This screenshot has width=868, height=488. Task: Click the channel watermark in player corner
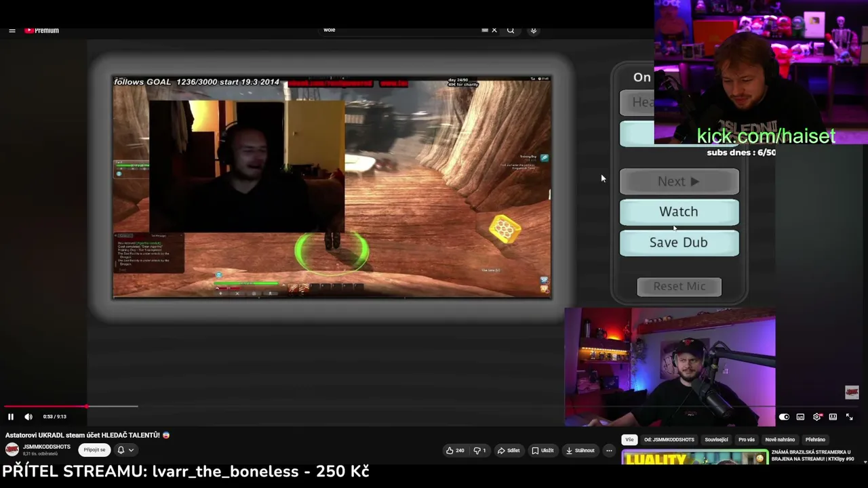(852, 392)
